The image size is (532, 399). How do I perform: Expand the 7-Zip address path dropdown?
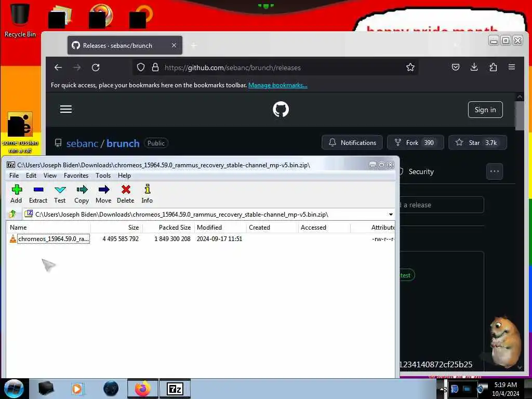pyautogui.click(x=391, y=215)
